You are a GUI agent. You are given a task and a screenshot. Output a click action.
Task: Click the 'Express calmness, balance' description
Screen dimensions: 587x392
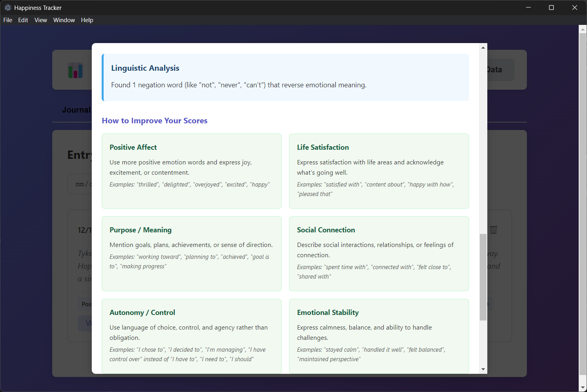click(x=364, y=333)
